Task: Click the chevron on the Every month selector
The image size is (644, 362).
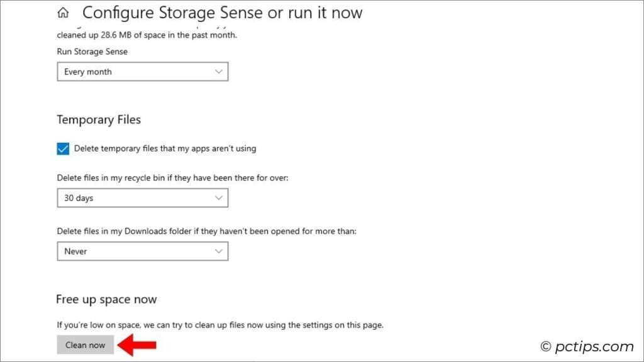Action: (219, 72)
